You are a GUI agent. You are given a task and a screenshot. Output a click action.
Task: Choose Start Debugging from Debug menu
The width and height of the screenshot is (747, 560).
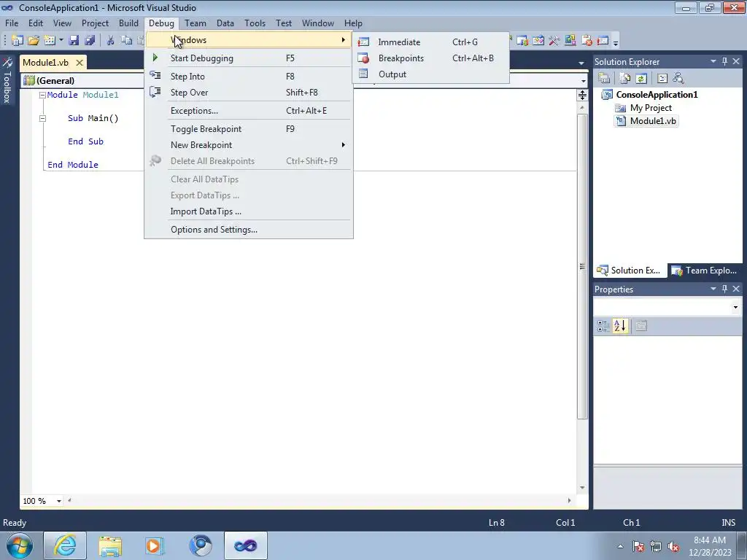pyautogui.click(x=249, y=58)
